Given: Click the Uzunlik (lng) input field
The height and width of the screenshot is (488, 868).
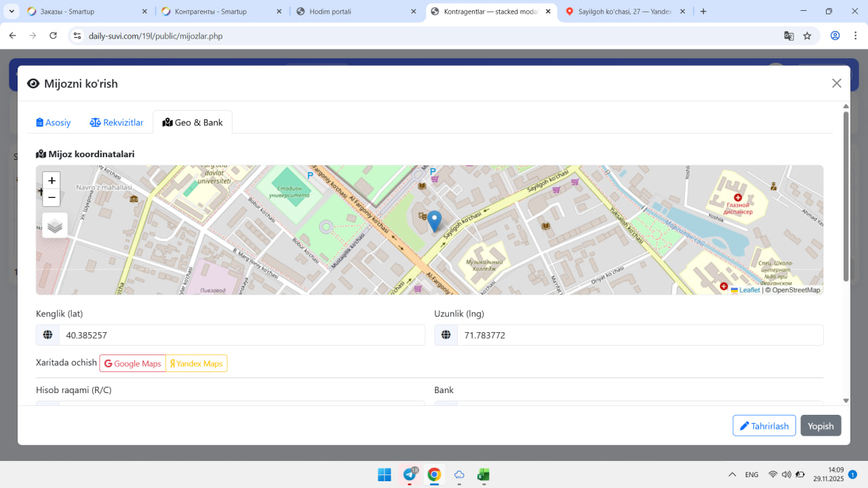Looking at the screenshot, I should tap(639, 335).
